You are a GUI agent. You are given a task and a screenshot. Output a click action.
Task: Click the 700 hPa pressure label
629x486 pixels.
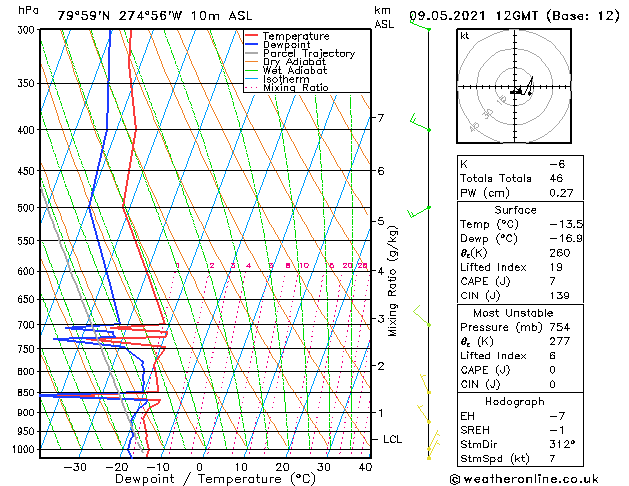point(28,325)
